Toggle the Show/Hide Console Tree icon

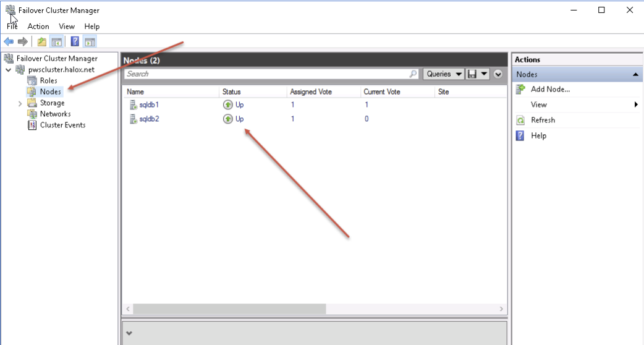(x=57, y=41)
